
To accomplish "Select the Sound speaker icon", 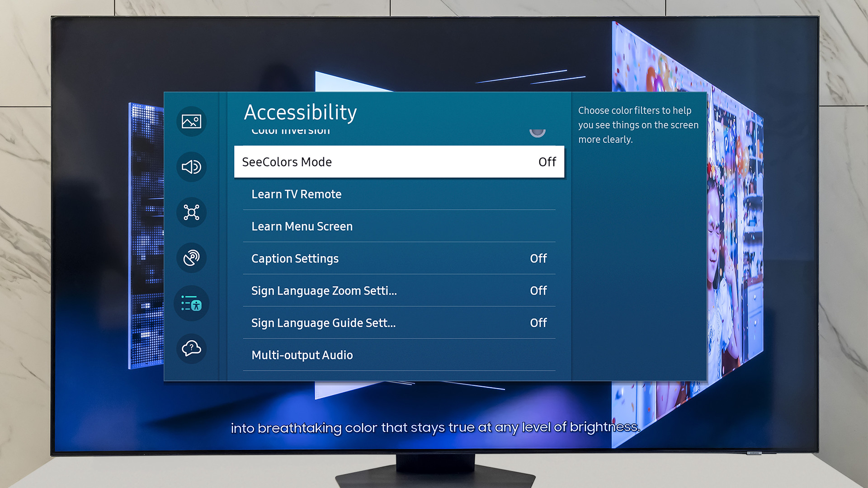I will click(191, 167).
